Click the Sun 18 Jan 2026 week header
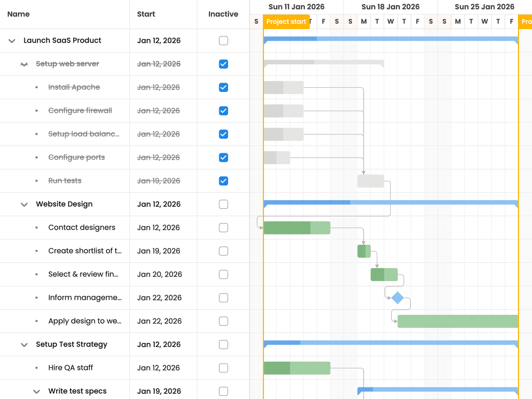This screenshot has width=532, height=399. pos(390,7)
